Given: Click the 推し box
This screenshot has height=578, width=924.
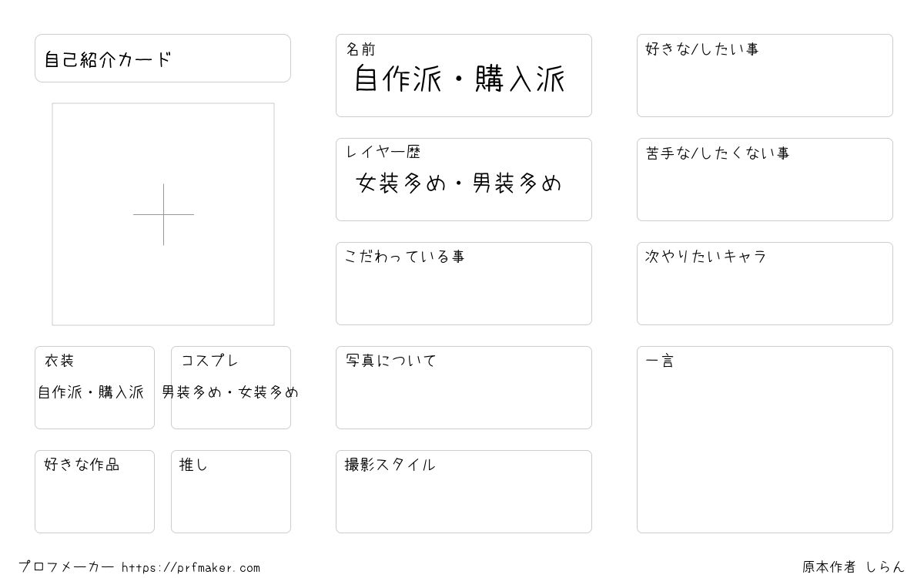Looking at the screenshot, I should click(x=231, y=492).
